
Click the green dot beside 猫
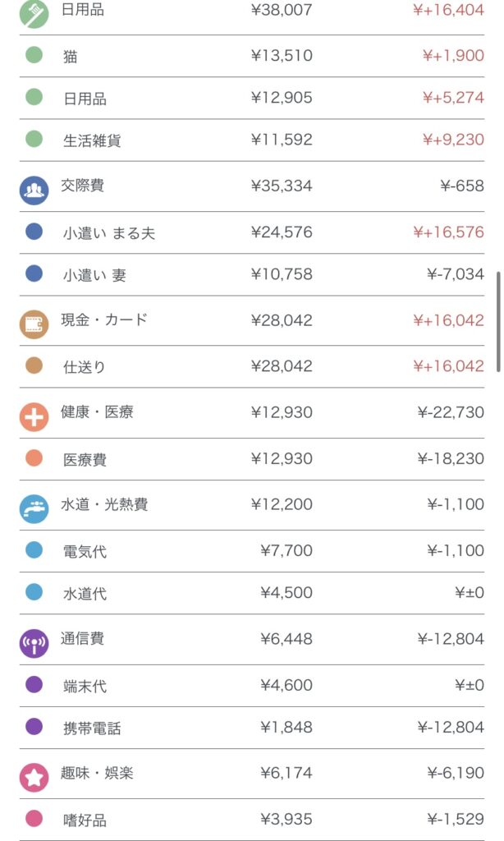[x=34, y=56]
